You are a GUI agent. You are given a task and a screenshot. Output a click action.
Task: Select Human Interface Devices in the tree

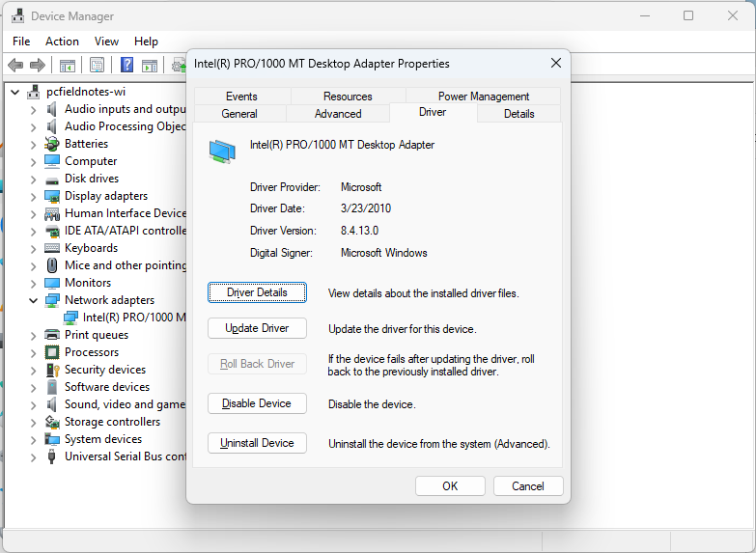tap(126, 213)
